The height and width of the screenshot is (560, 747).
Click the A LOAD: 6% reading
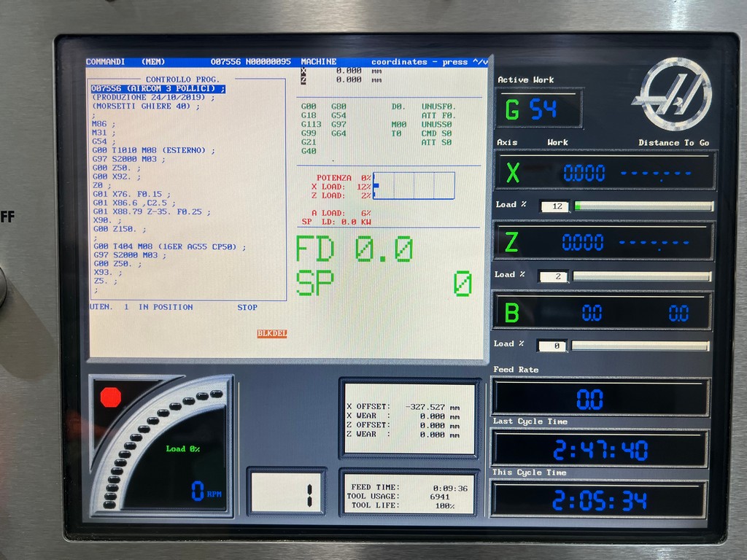tap(341, 213)
